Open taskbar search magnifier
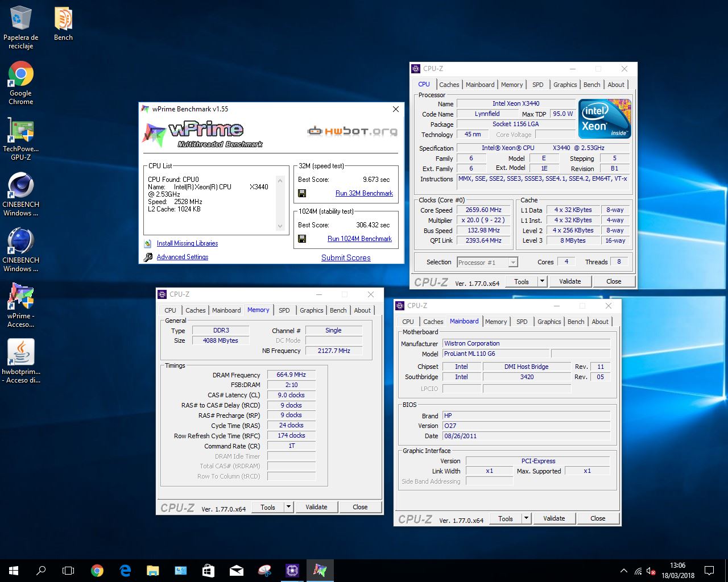 41,571
